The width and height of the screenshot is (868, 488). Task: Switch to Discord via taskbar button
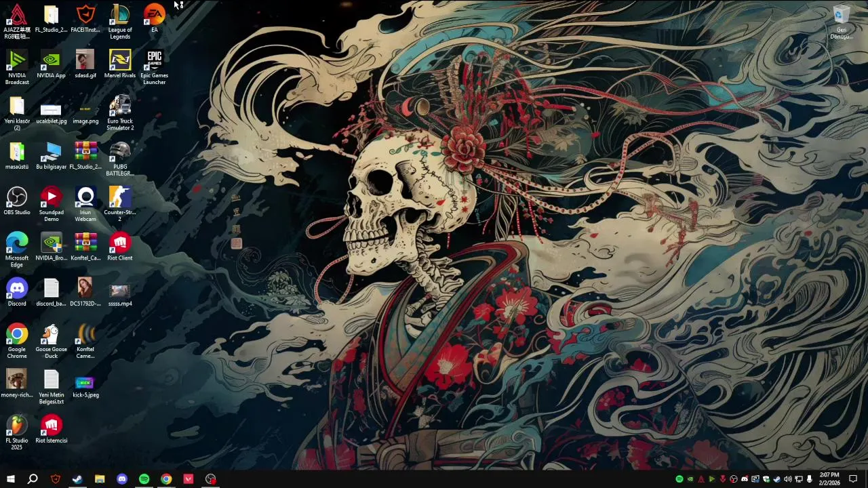click(x=122, y=479)
